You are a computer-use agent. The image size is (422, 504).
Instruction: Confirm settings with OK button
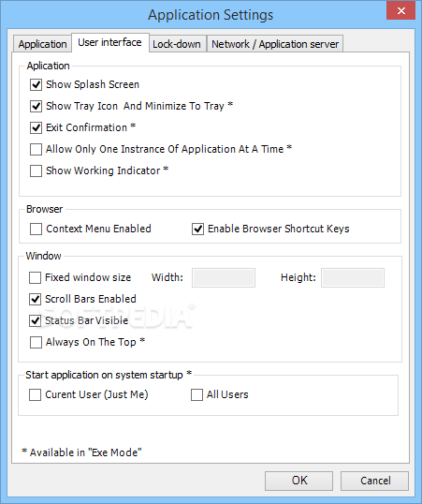tap(299, 481)
